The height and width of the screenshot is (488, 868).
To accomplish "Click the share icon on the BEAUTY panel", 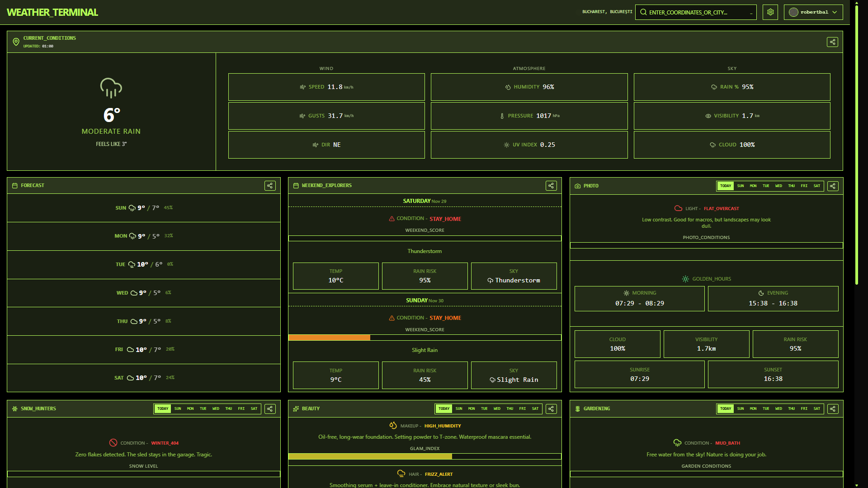I will pos(551,408).
